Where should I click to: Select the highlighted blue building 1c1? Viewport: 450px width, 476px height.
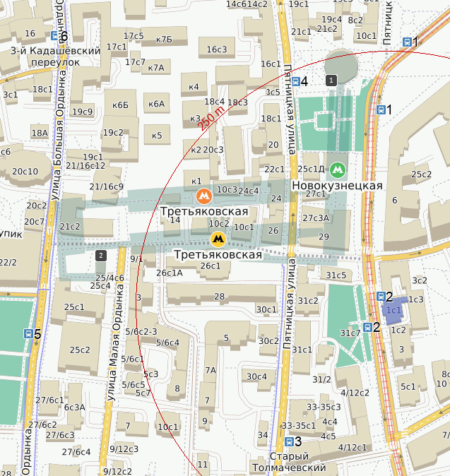pos(393,309)
